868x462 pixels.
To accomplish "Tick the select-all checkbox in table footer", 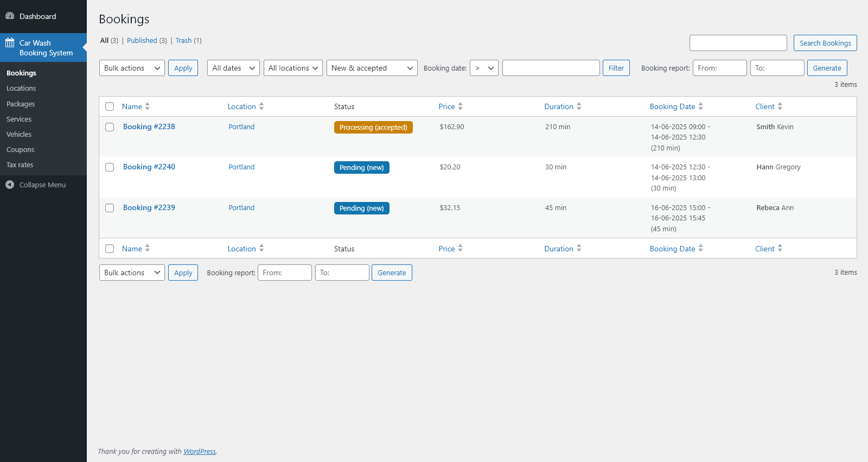I will [x=110, y=249].
